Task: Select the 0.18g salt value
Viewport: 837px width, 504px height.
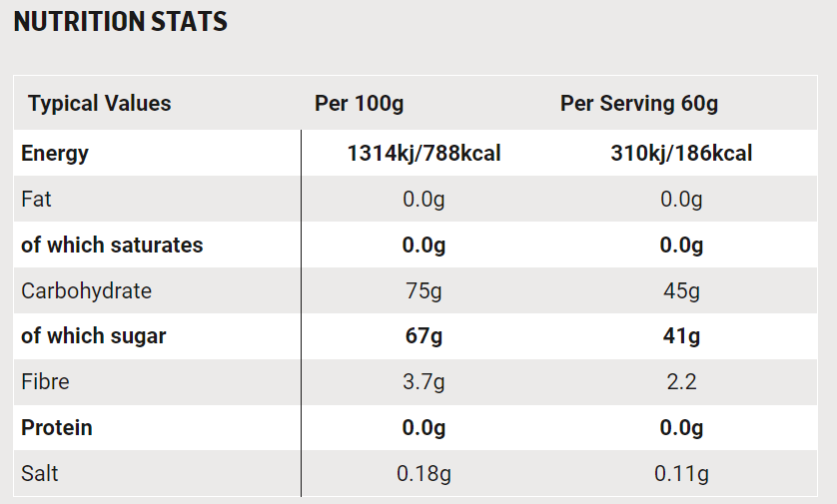Action: 423,473
